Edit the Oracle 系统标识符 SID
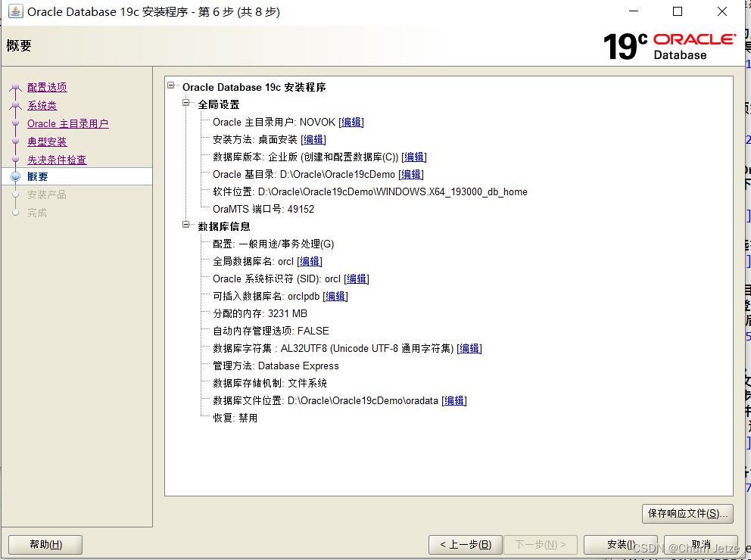Image resolution: width=751 pixels, height=560 pixels. (x=357, y=278)
